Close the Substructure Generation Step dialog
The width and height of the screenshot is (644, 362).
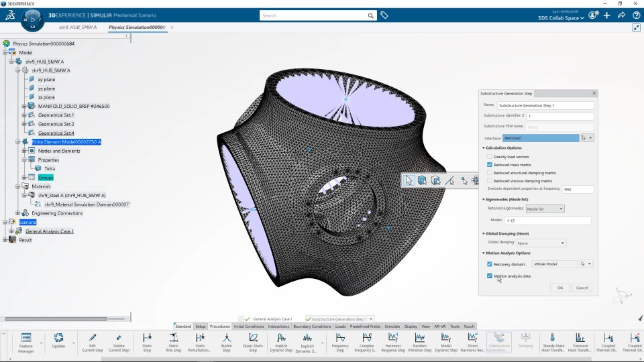[594, 93]
